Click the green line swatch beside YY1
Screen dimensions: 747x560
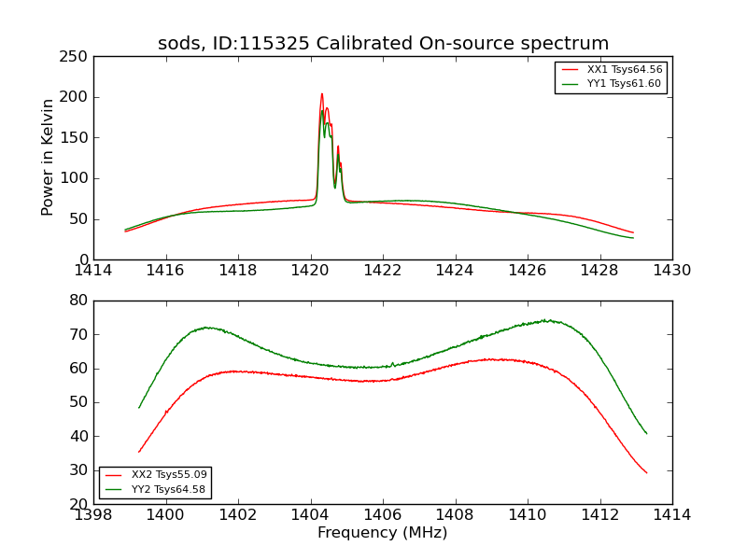click(x=570, y=84)
